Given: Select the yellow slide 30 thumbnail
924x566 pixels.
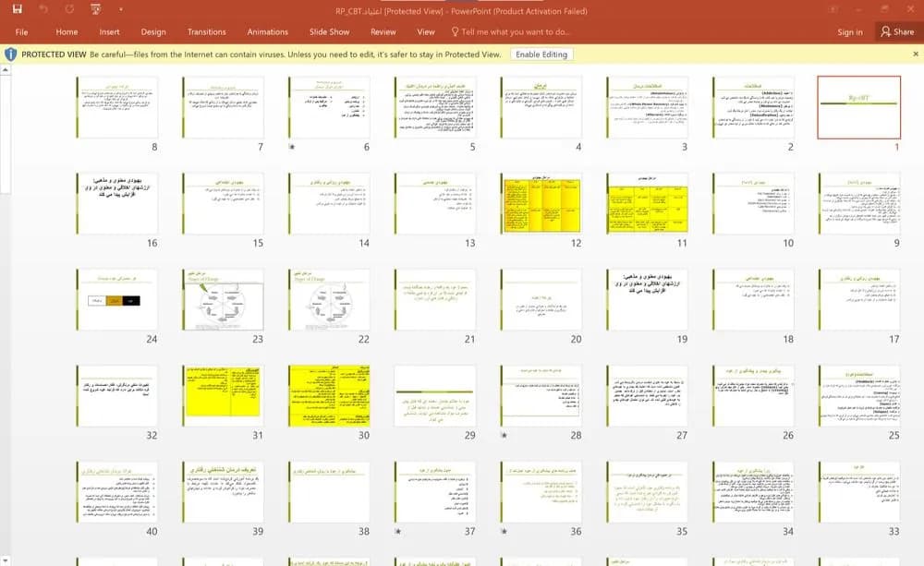Looking at the screenshot, I should [329, 395].
